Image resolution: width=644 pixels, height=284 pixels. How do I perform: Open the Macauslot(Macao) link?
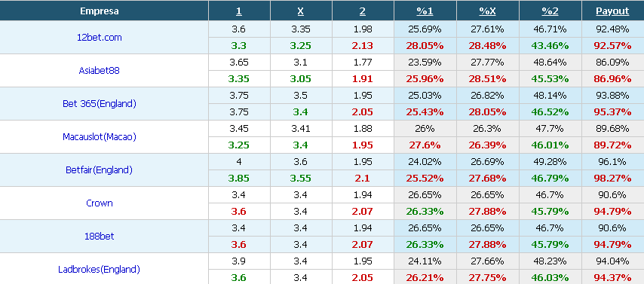pos(100,136)
